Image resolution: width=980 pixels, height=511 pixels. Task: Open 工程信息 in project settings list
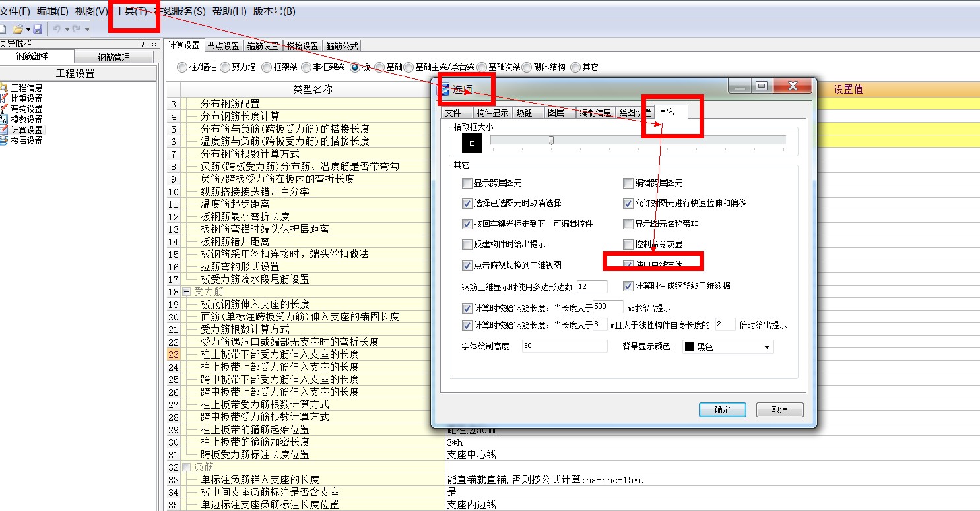(26, 88)
